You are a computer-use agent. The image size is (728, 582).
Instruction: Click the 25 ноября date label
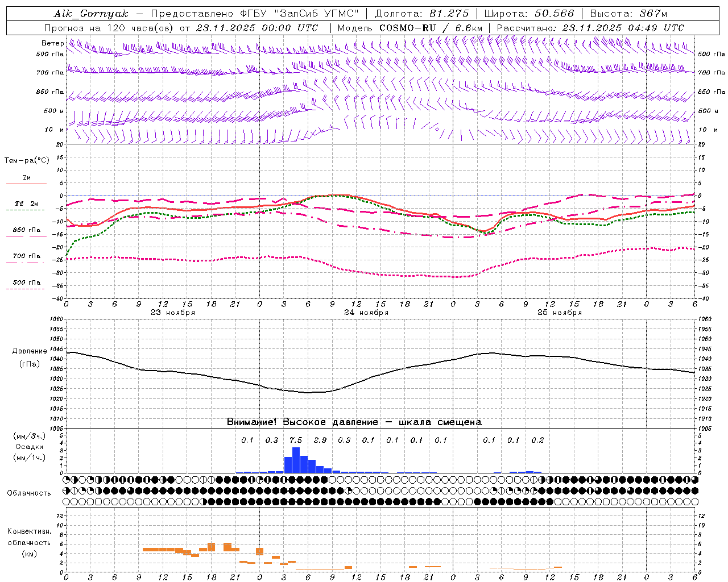(560, 313)
